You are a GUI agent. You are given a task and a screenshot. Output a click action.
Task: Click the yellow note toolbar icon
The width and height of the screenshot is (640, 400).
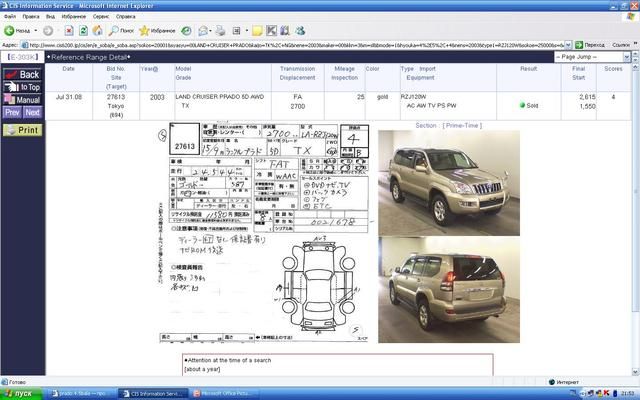tap(257, 31)
